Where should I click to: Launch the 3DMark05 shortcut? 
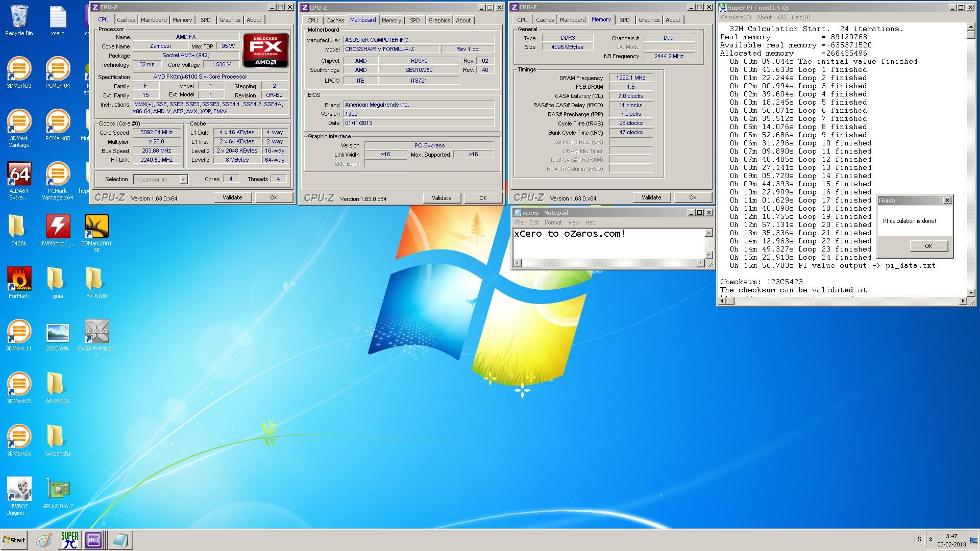(x=19, y=388)
